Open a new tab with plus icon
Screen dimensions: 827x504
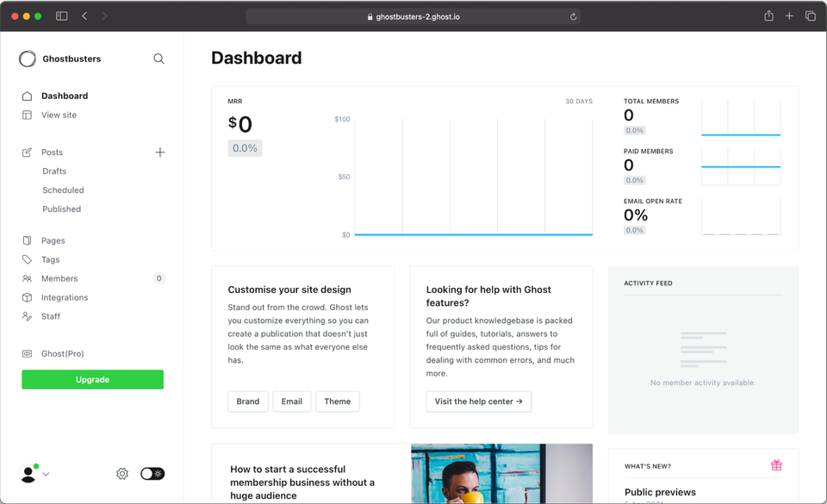click(789, 16)
